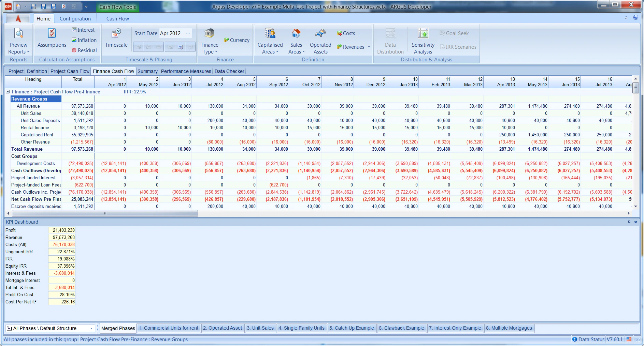Viewport: 644px width, 346px height.
Task: Define Capitalised Areas
Action: pos(270,41)
